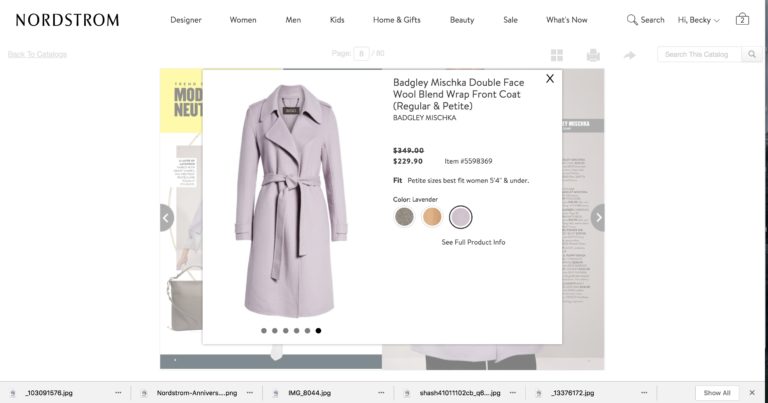Go to next catalog page arrow
This screenshot has height=403, width=768.
(598, 217)
